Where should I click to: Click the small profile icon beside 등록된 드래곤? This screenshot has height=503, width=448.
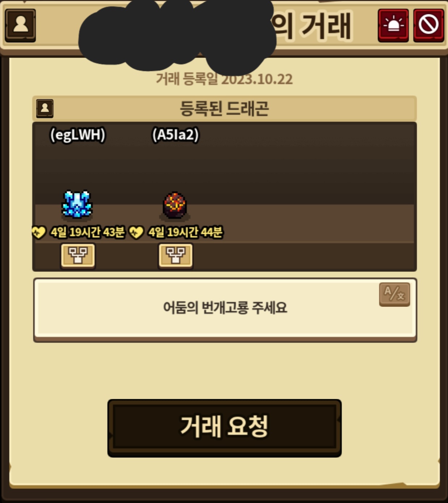45,108
